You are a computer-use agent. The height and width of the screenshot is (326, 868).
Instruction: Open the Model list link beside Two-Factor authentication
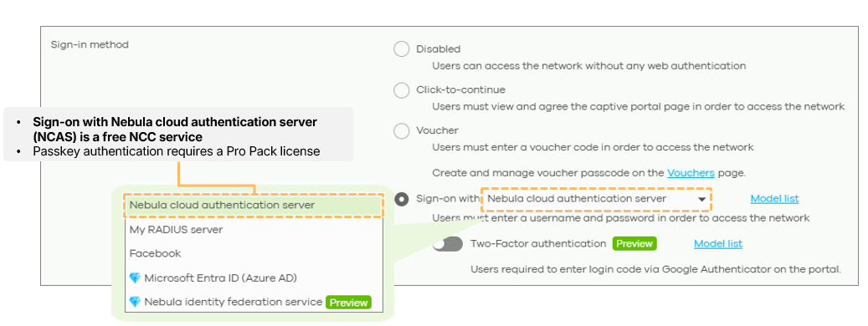click(x=718, y=244)
